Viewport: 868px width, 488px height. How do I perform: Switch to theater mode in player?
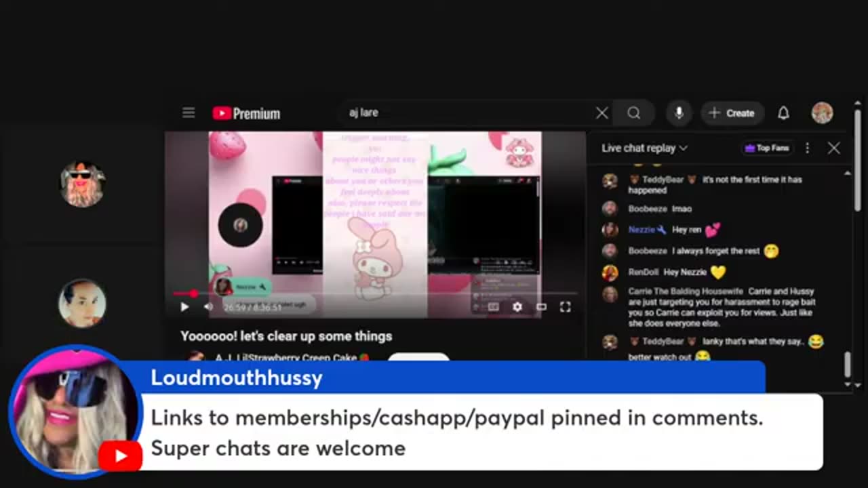[x=541, y=307]
